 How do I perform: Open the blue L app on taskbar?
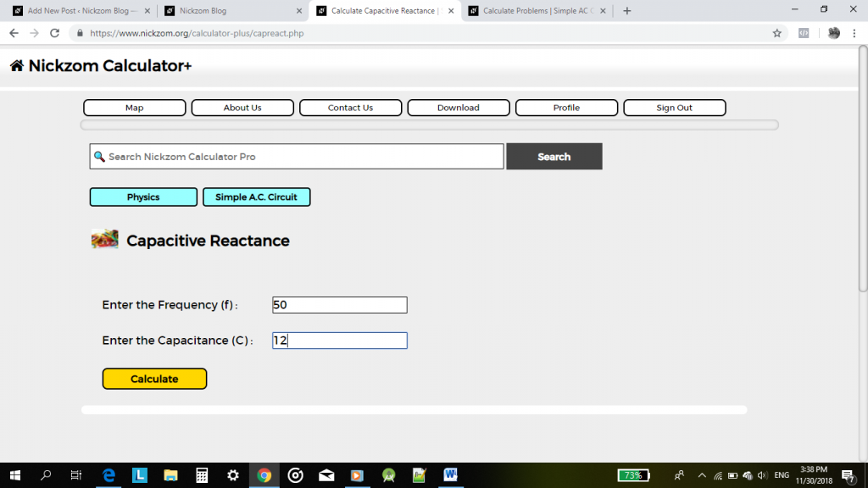(x=140, y=475)
